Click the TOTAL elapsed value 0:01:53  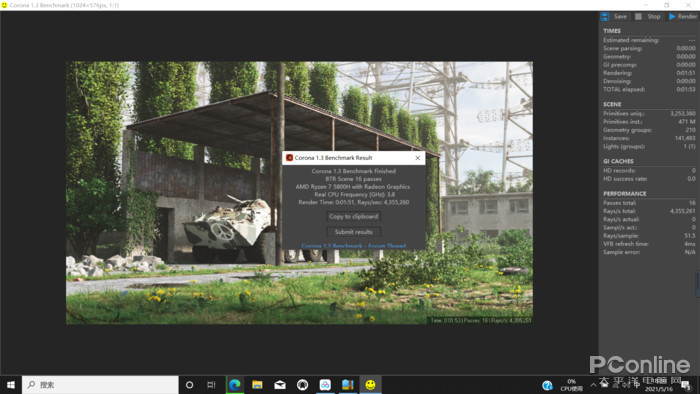(686, 89)
